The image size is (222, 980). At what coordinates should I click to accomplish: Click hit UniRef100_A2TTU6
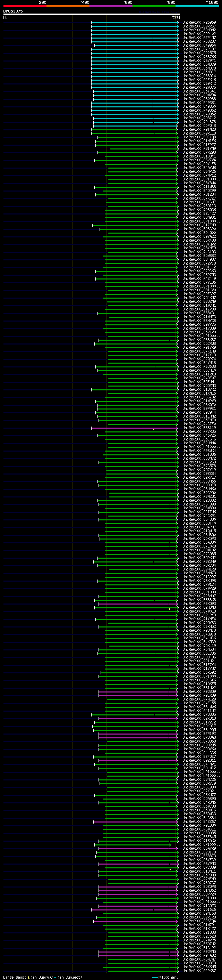pos(199,512)
